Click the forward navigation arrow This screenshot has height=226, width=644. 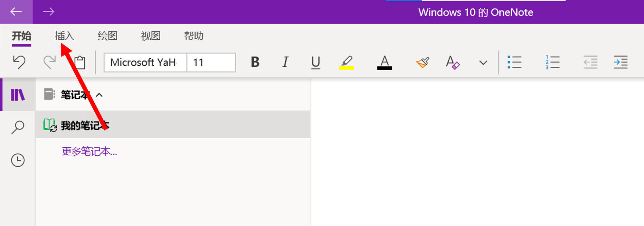point(49,12)
